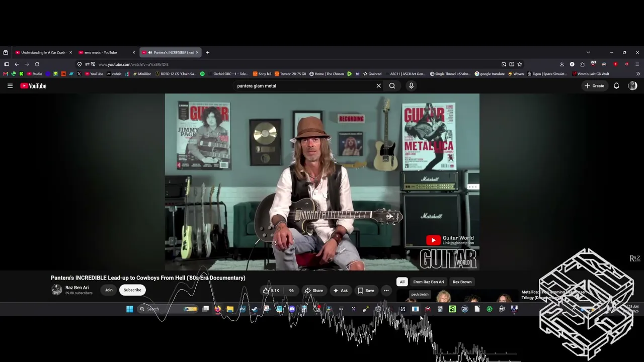This screenshot has width=644, height=362.
Task: Open the account avatar menu
Action: [632, 86]
